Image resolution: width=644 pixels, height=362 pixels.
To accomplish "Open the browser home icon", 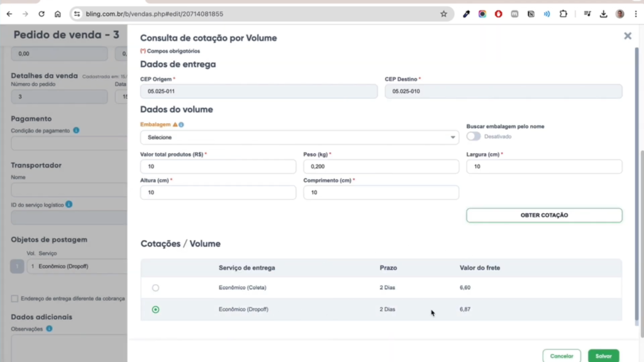I will (x=57, y=14).
